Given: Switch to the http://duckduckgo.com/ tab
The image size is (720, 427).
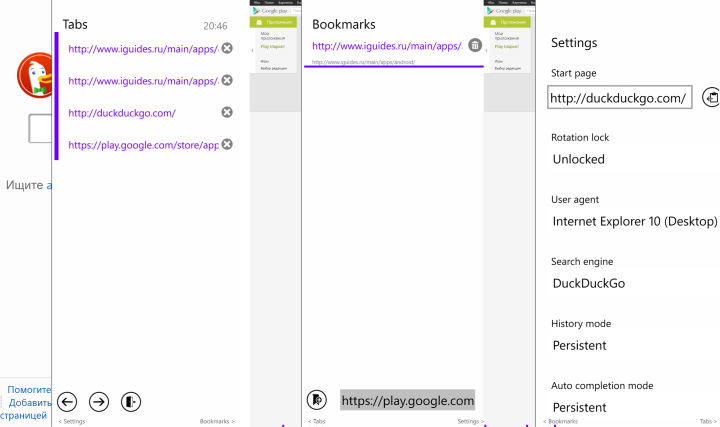Looking at the screenshot, I should [x=122, y=113].
